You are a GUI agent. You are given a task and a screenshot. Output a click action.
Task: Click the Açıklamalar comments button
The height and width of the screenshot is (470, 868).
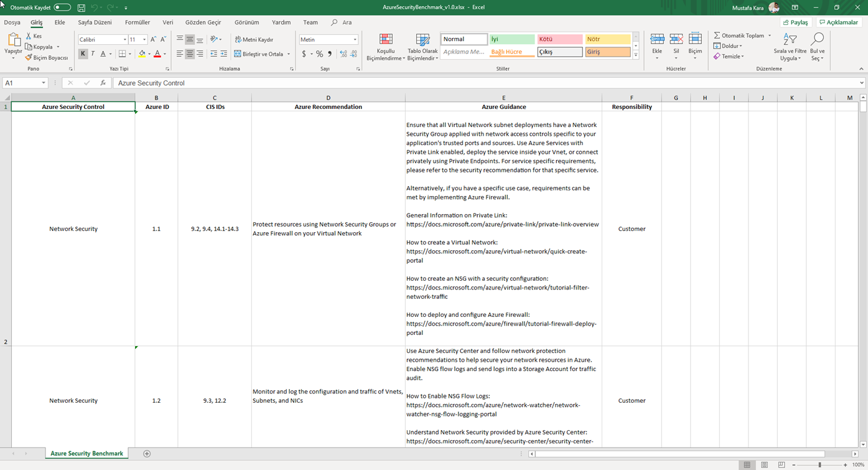click(x=839, y=22)
